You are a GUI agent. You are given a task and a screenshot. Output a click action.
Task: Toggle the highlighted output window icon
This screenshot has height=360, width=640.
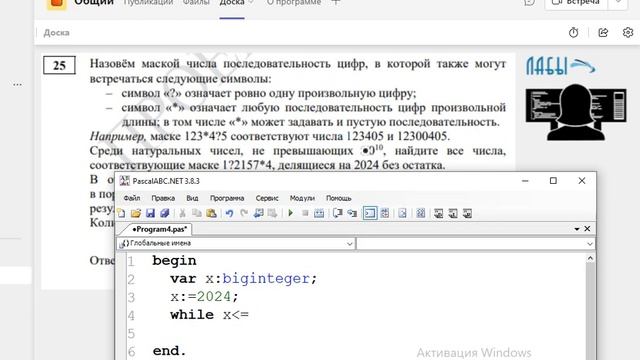pyautogui.click(x=370, y=213)
